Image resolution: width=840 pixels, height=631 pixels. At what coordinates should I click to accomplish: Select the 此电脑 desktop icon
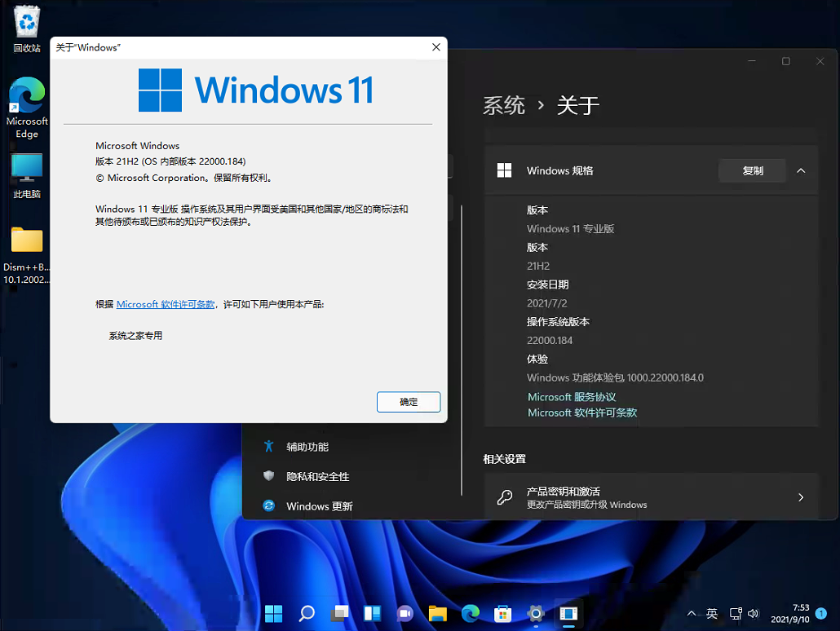[x=27, y=176]
